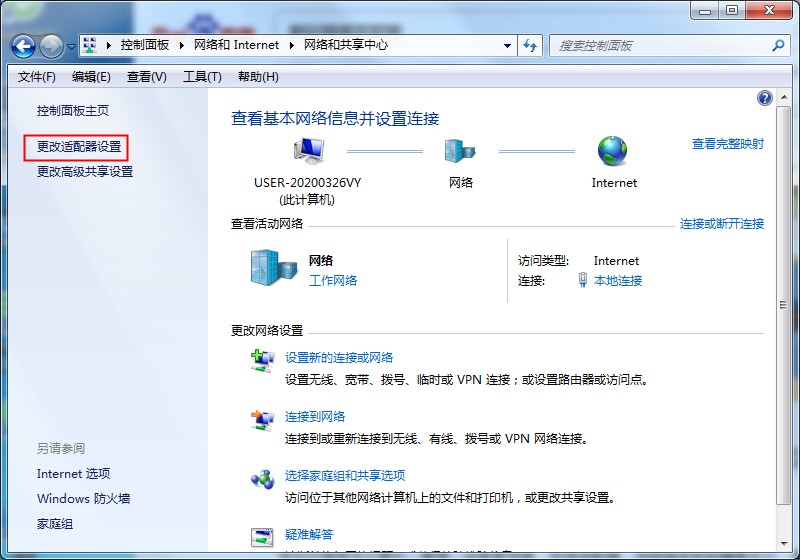Open the 文件(F) menu
800x560 pixels.
tap(37, 77)
